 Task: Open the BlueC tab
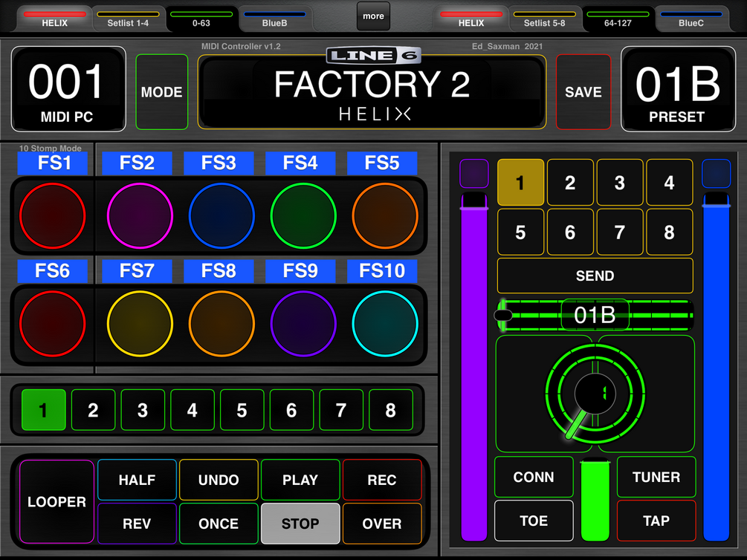pyautogui.click(x=691, y=19)
